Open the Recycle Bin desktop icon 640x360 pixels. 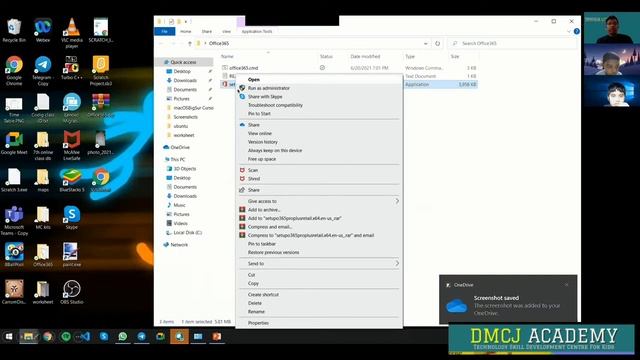(14, 31)
